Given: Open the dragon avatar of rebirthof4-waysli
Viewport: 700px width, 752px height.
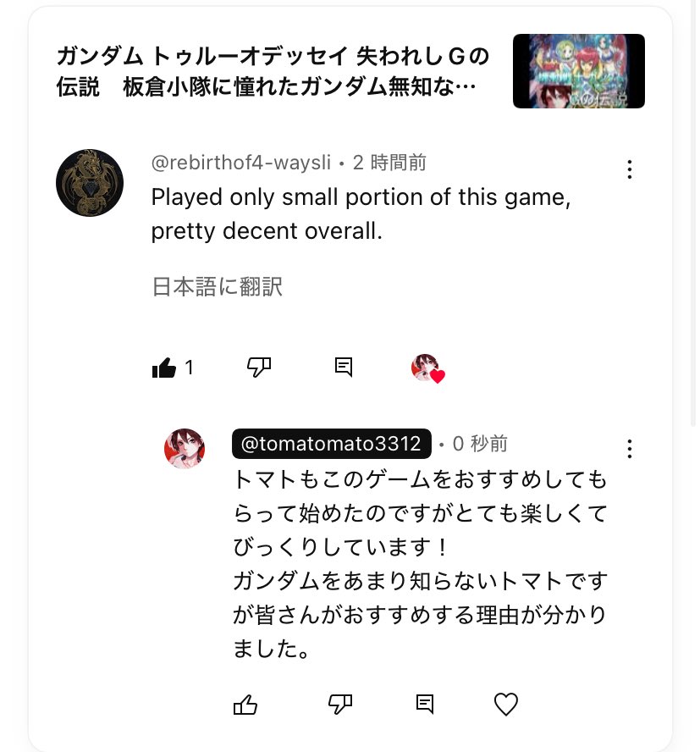Looking at the screenshot, I should click(x=90, y=183).
